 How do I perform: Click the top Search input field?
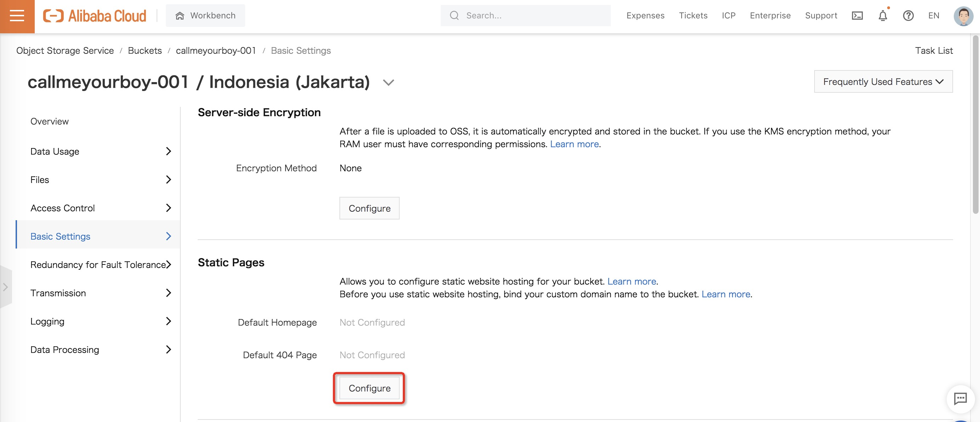point(533,16)
